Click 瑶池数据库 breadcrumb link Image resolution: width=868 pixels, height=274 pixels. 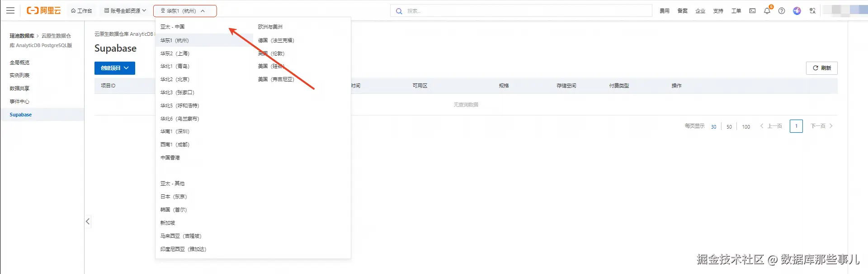point(22,36)
